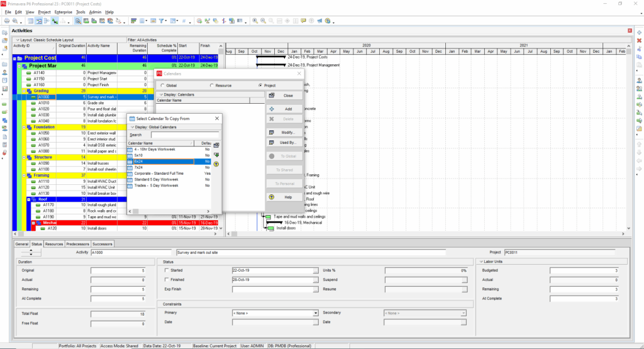644x349 pixels.
Task: Click the discussion comment bubble toolbar icon
Action: click(x=303, y=21)
